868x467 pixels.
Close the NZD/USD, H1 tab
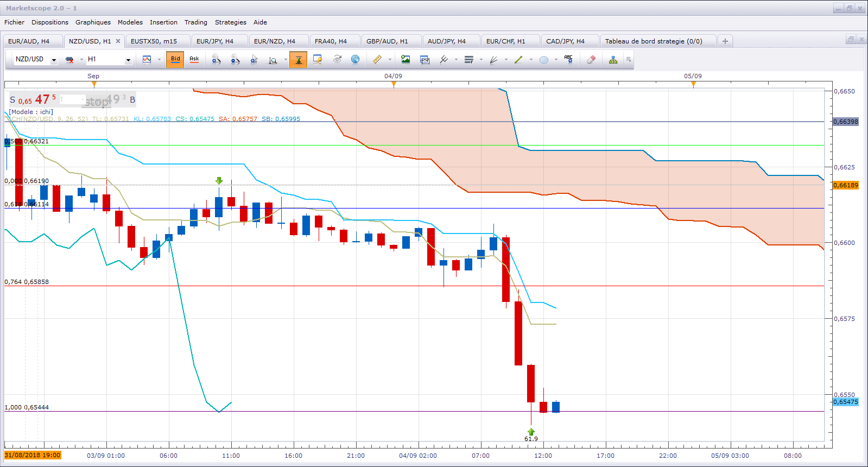118,41
